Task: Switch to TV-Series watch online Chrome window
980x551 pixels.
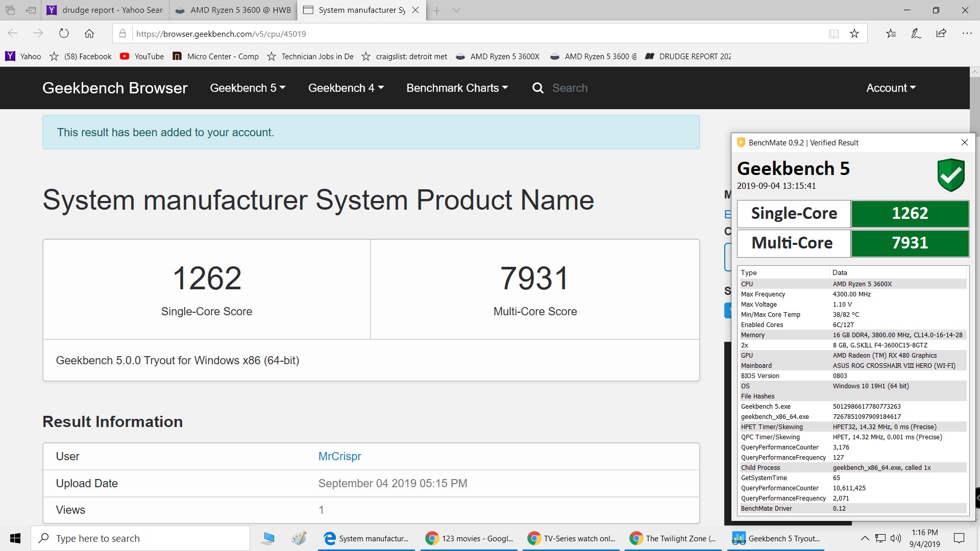Action: [571, 538]
